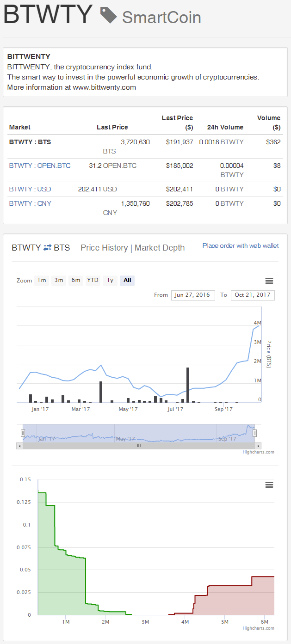
Task: Select the 1y zoom range
Action: [110, 280]
